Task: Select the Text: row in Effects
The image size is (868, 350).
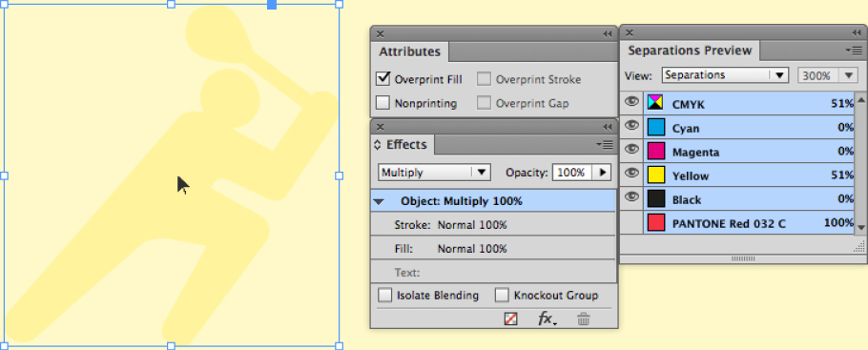Action: coord(493,272)
